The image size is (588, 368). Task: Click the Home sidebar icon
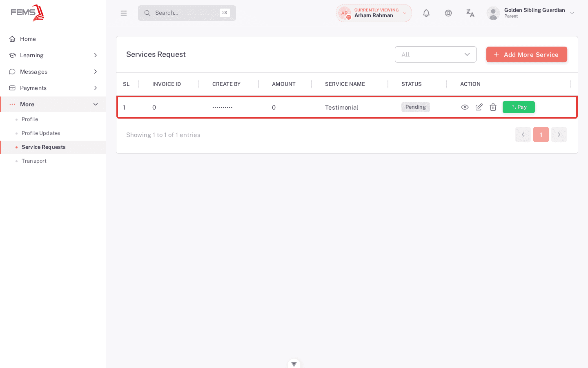12,39
